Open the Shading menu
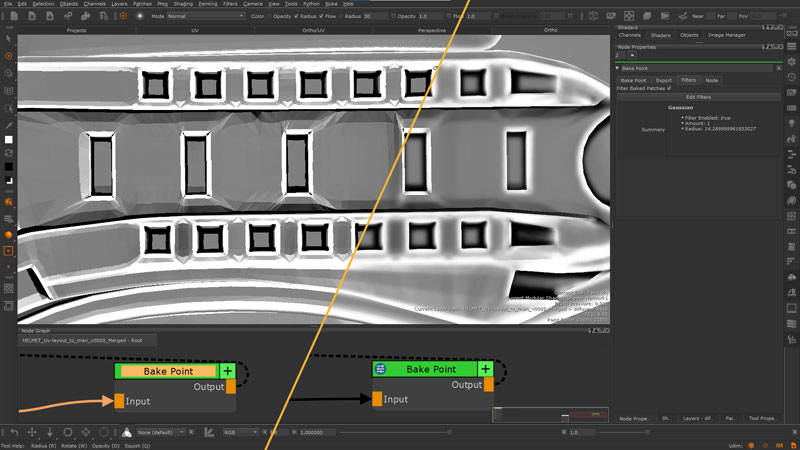 pyautogui.click(x=183, y=4)
